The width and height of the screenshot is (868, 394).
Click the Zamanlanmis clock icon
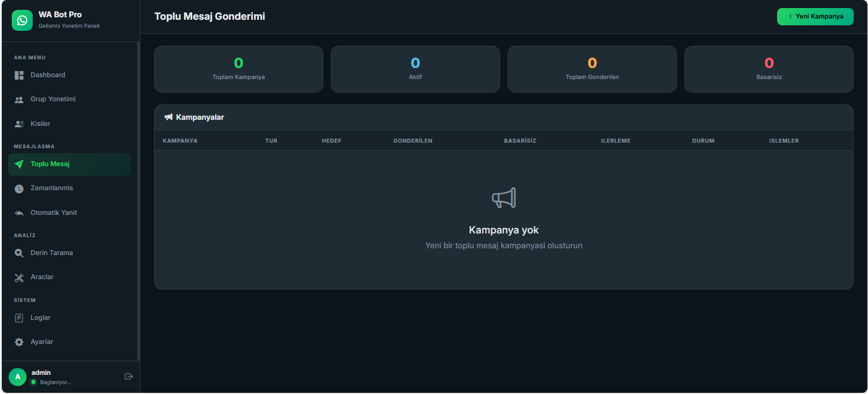[19, 188]
